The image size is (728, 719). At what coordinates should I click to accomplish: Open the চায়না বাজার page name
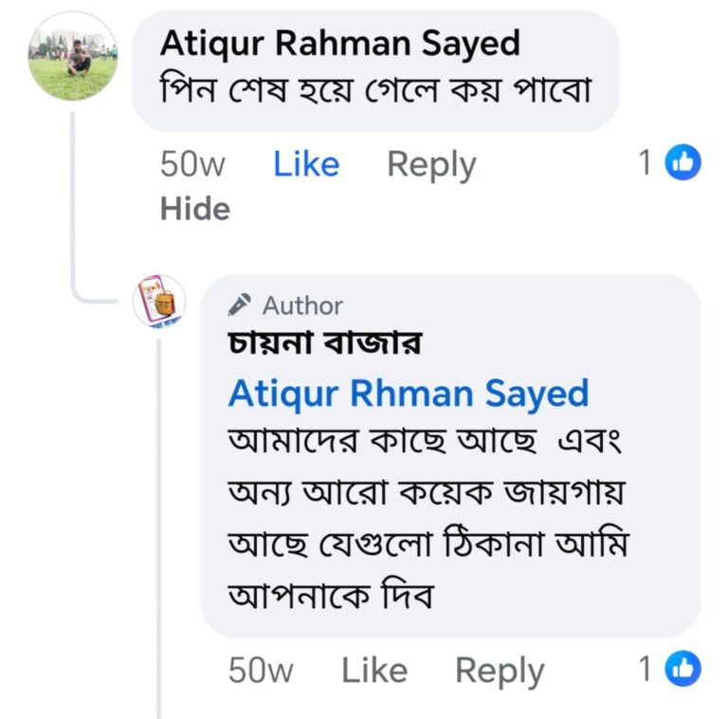coord(324,342)
